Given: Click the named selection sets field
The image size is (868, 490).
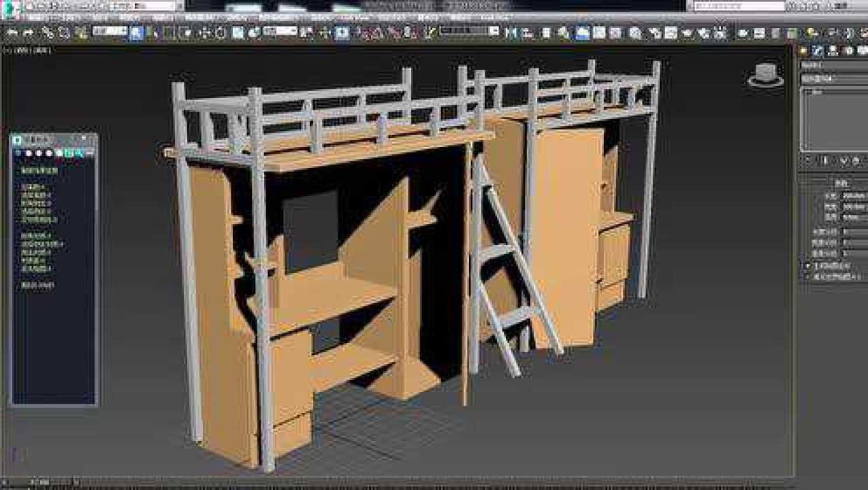Looking at the screenshot, I should point(470,31).
